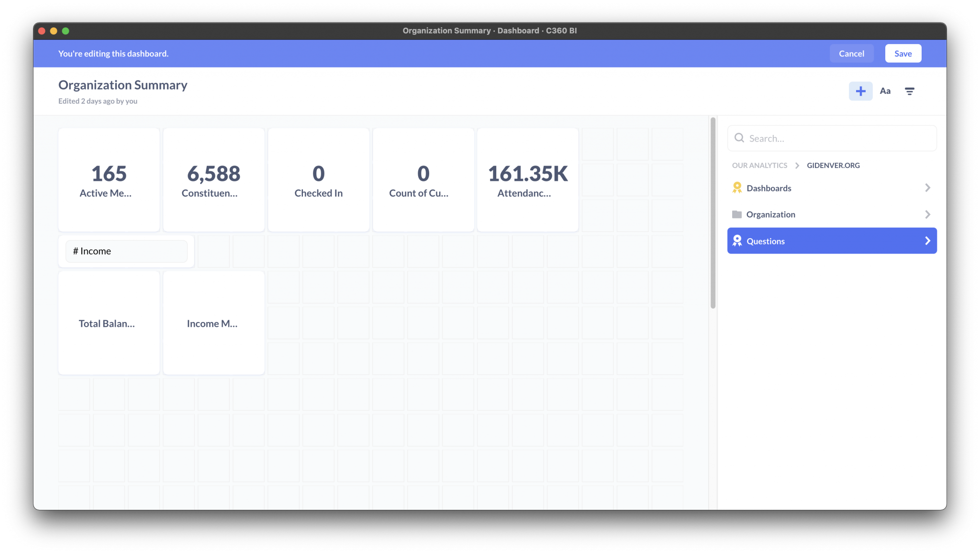
Task: Add a new question with the plus icon
Action: click(860, 91)
